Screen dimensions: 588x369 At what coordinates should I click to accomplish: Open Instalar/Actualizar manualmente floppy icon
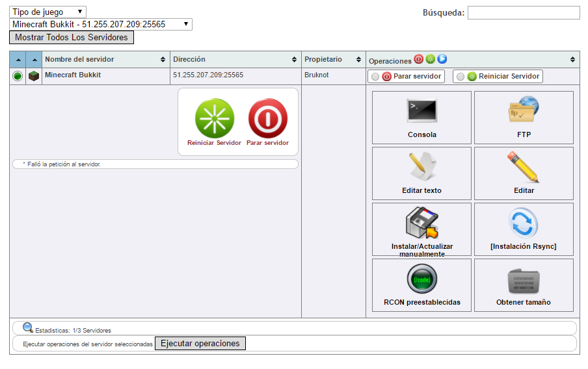pyautogui.click(x=422, y=223)
